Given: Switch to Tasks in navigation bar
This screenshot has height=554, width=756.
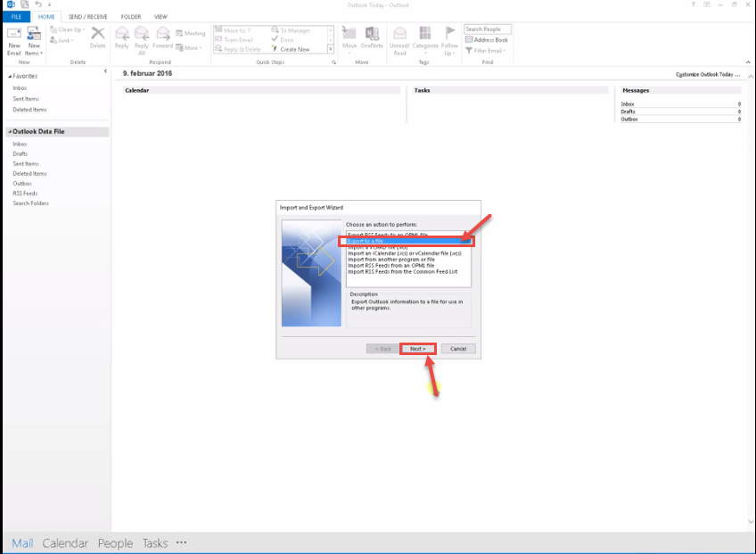Looking at the screenshot, I should (x=155, y=543).
